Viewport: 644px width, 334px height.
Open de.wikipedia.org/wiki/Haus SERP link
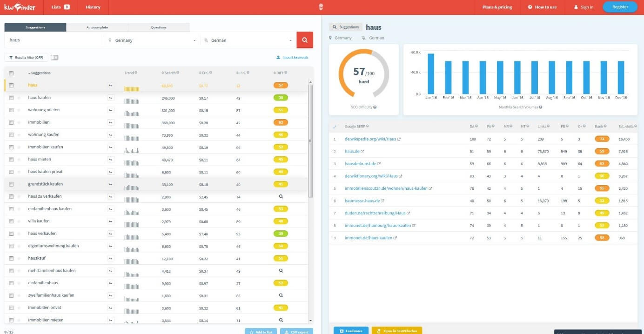pyautogui.click(x=370, y=139)
